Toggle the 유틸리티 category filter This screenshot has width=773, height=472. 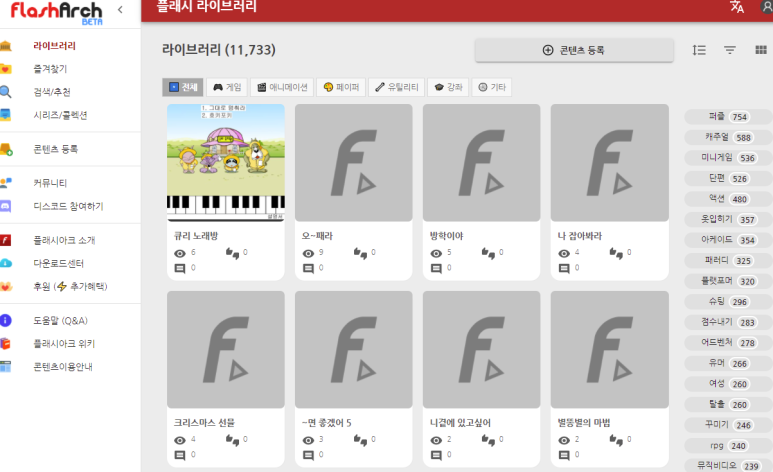(396, 88)
